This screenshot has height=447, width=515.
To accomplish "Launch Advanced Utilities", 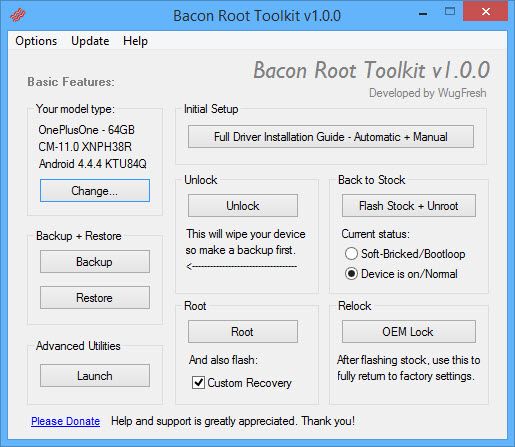I will pyautogui.click(x=95, y=376).
